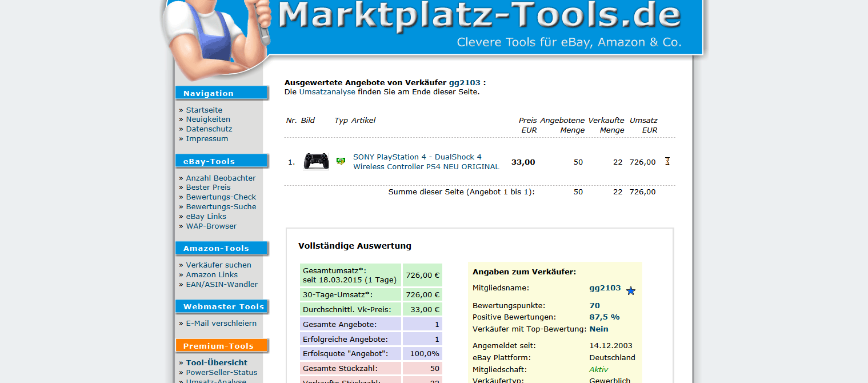Go to the Neuigkeiten page
Image resolution: width=868 pixels, height=383 pixels.
208,119
